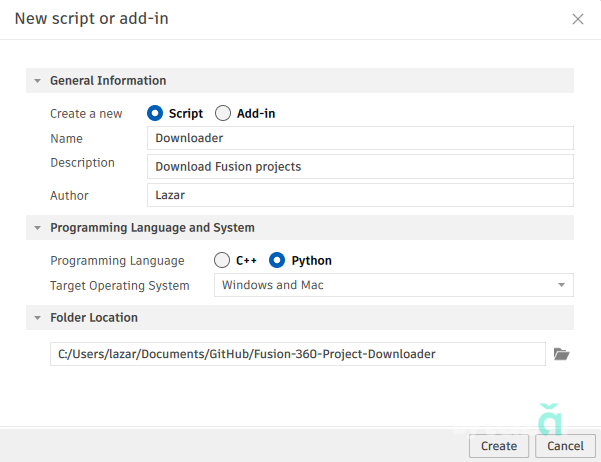Click the Folder Location header title
The image size is (601, 462).
[94, 318]
